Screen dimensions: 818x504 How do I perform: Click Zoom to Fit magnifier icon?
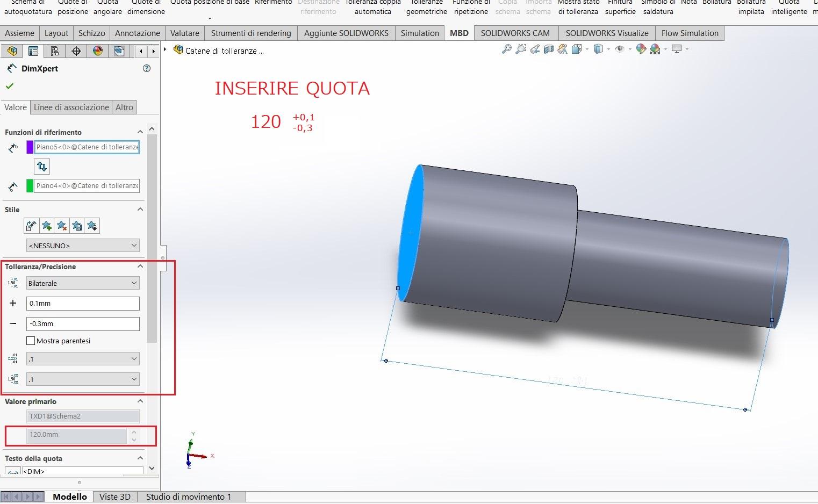tap(506, 49)
